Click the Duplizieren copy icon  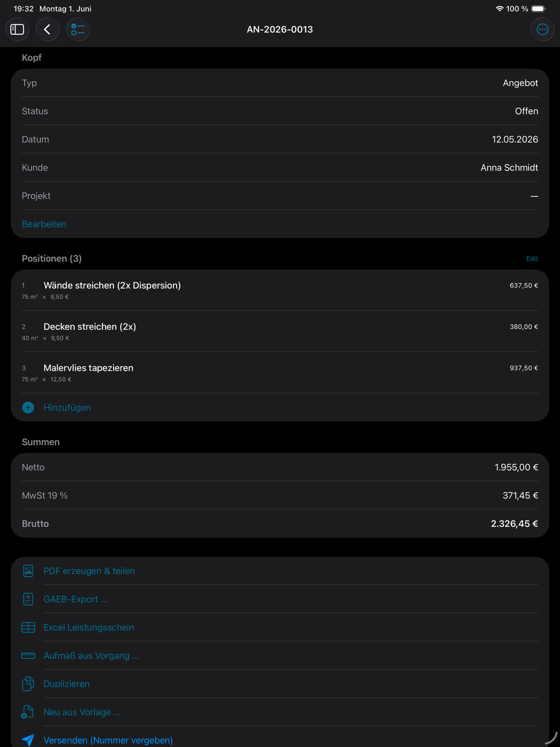28,684
